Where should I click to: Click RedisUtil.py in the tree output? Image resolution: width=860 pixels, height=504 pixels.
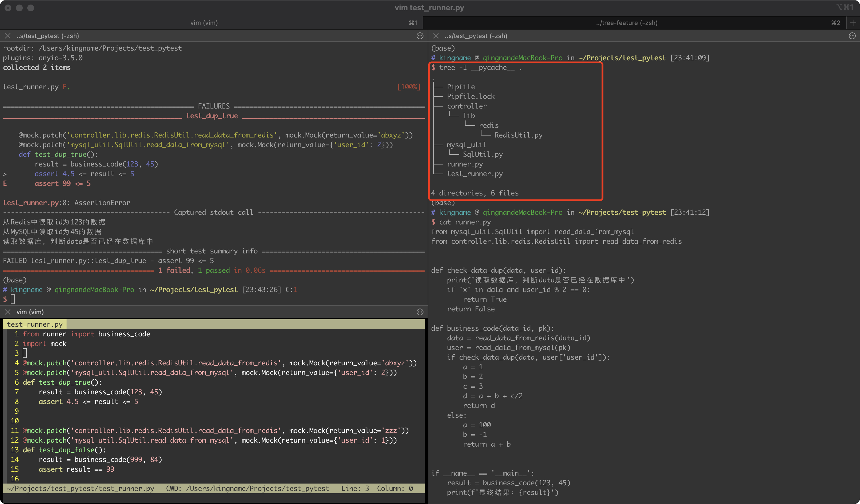click(518, 135)
